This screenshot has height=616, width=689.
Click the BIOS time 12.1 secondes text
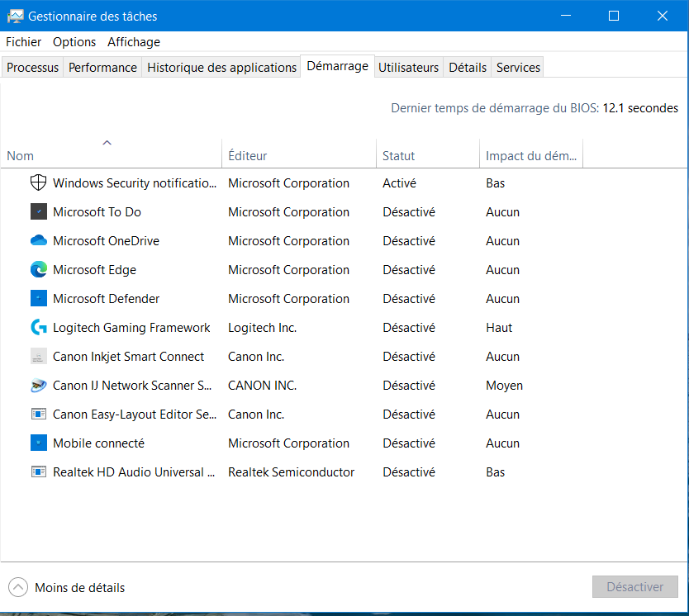(639, 108)
